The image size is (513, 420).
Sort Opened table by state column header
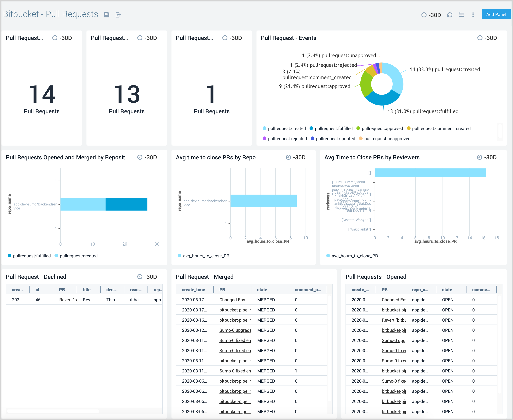click(x=447, y=290)
